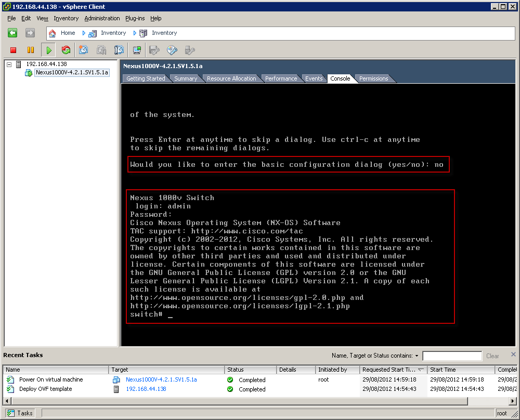Click the Recent Tasks filter text field
This screenshot has height=420, width=520.
click(x=452, y=356)
